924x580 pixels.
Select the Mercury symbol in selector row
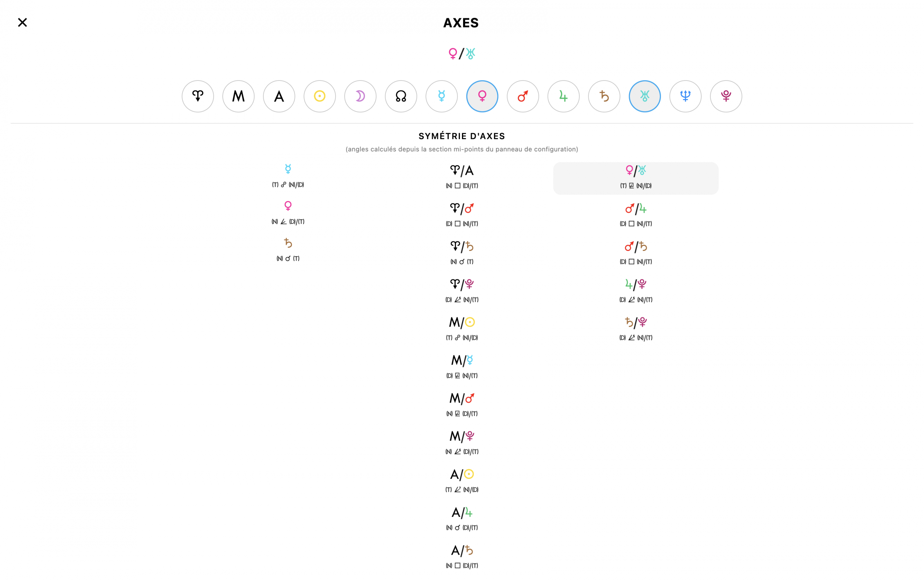coord(442,96)
